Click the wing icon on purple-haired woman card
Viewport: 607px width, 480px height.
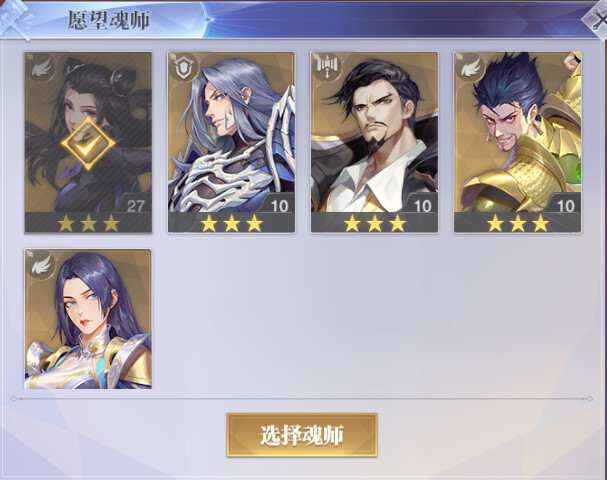click(x=41, y=266)
